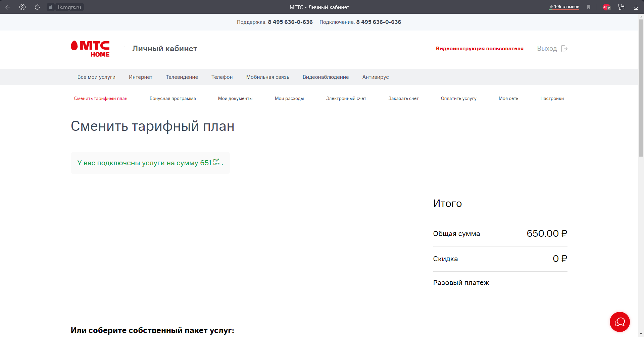The height and width of the screenshot is (337, 644).
Task: Open downloads arrow icon
Action: click(636, 7)
